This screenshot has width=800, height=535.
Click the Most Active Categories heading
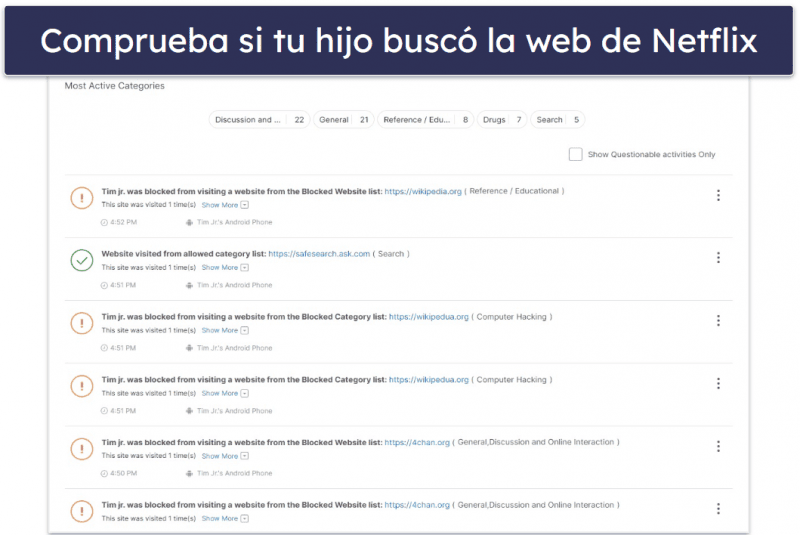[115, 86]
